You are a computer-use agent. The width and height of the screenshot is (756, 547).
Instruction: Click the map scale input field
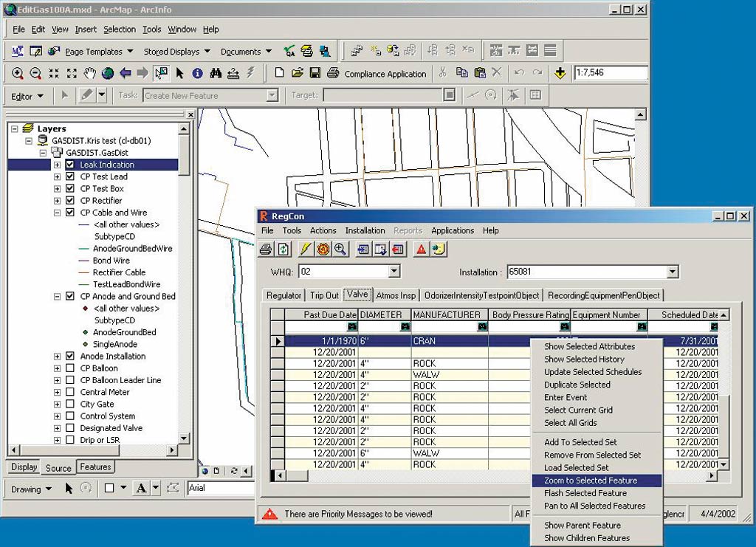click(610, 73)
